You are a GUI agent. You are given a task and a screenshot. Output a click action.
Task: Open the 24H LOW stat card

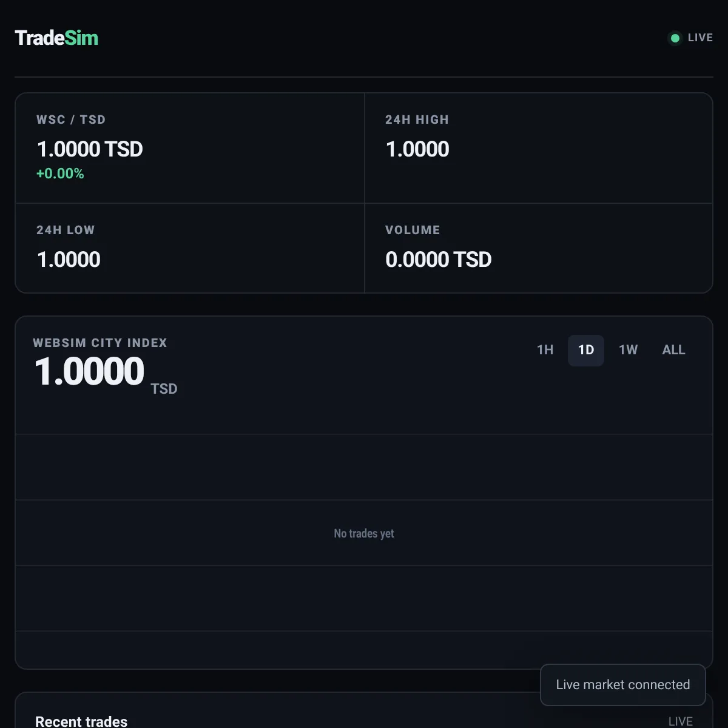click(190, 248)
